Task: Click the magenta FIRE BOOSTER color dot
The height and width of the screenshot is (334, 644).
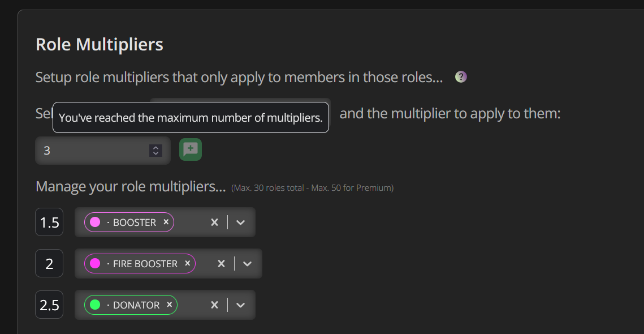Action: pyautogui.click(x=95, y=263)
